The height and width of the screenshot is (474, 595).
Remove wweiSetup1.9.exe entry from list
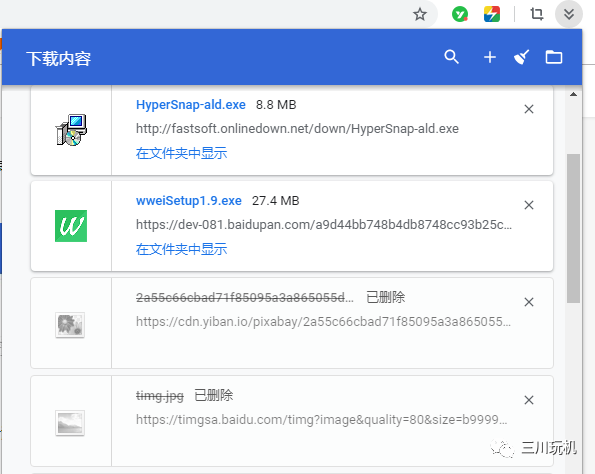529,205
